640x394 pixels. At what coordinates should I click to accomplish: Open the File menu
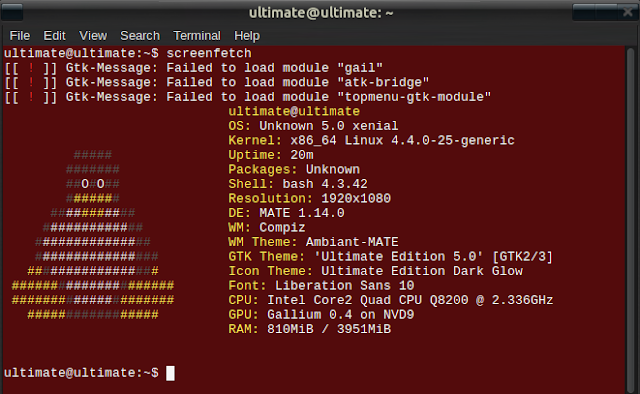[x=20, y=36]
